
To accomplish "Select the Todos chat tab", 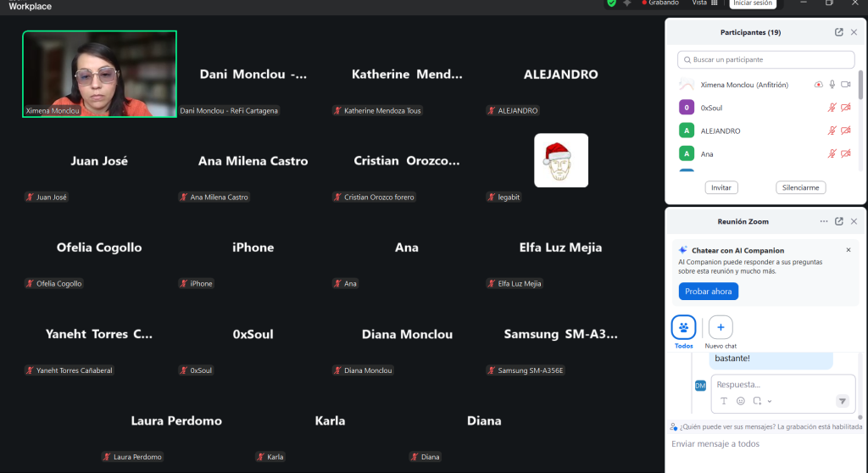I will (x=684, y=328).
